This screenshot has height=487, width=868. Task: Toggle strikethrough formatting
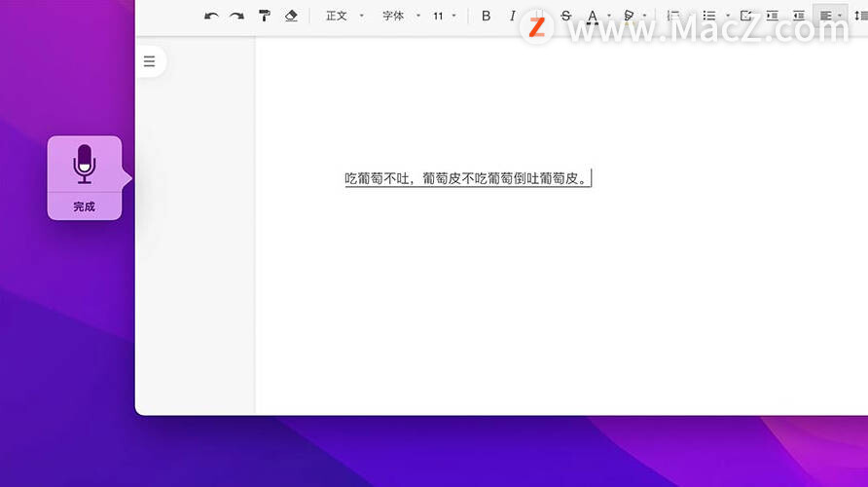565,16
